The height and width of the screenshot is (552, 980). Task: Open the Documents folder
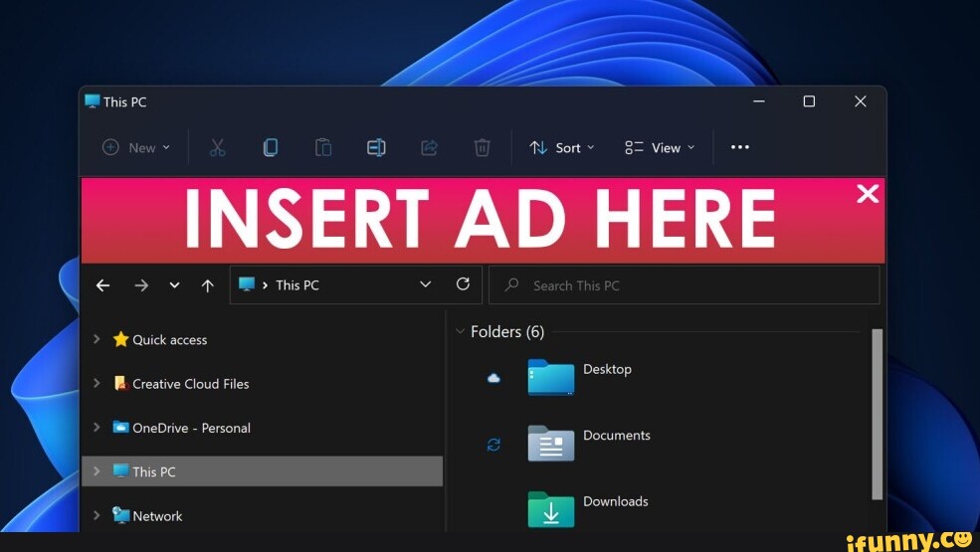tap(552, 443)
